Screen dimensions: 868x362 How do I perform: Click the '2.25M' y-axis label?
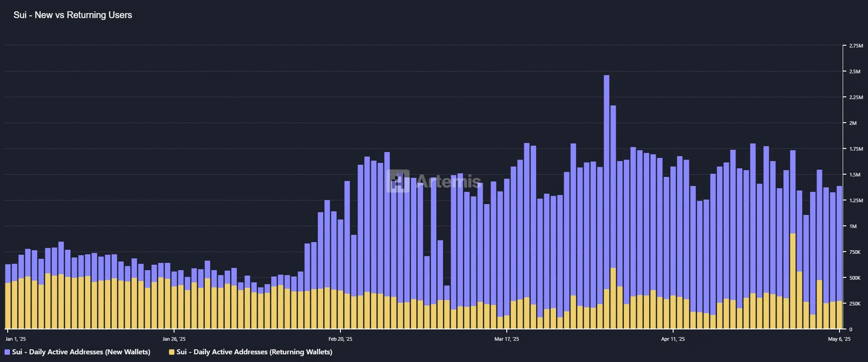click(856, 97)
